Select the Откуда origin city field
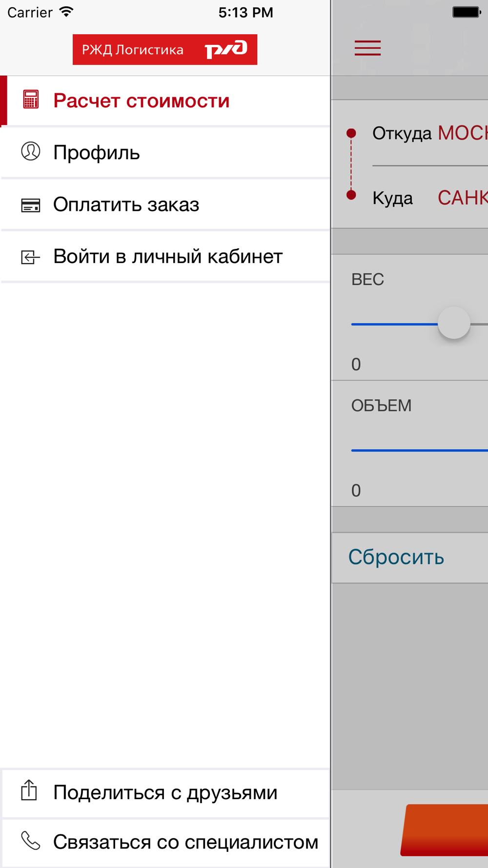488x868 pixels. 430,133
